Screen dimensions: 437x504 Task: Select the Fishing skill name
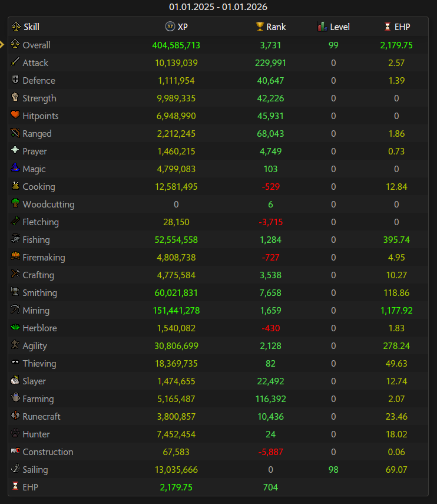[36, 240]
